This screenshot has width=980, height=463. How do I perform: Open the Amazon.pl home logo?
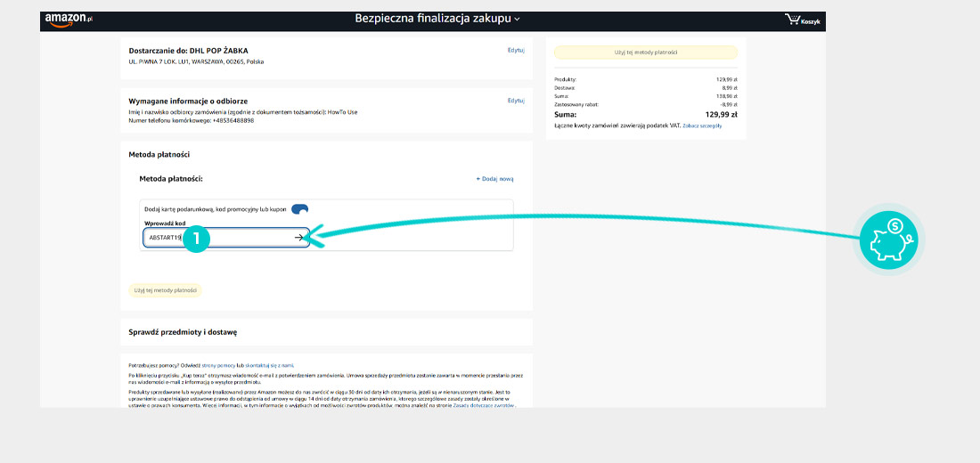coord(69,20)
